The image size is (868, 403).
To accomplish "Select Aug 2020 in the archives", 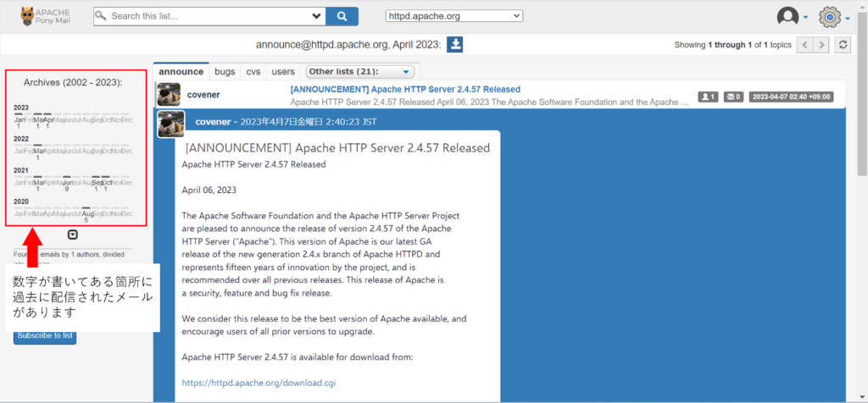I will tap(86, 216).
